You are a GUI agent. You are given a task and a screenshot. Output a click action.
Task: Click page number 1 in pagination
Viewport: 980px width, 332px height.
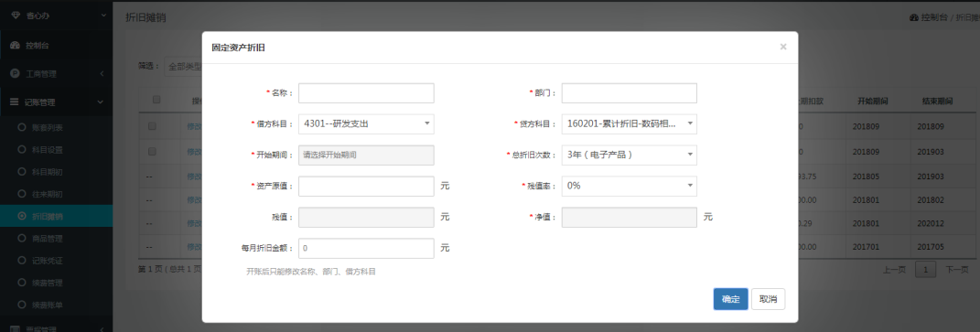pyautogui.click(x=925, y=270)
